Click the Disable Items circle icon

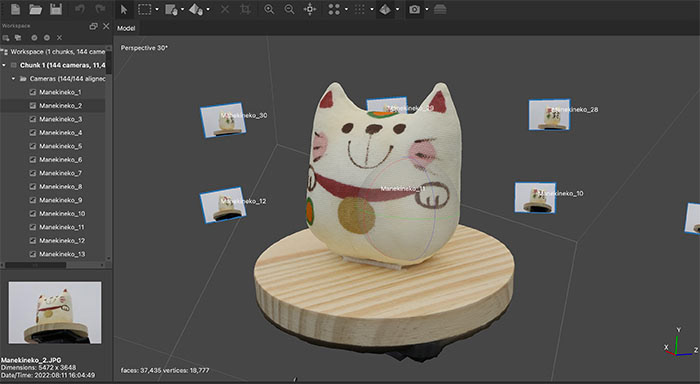pyautogui.click(x=47, y=38)
